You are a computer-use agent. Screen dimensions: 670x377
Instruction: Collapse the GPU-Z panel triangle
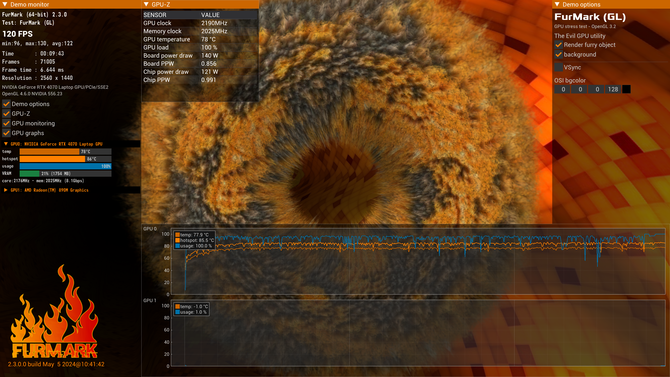[146, 4]
